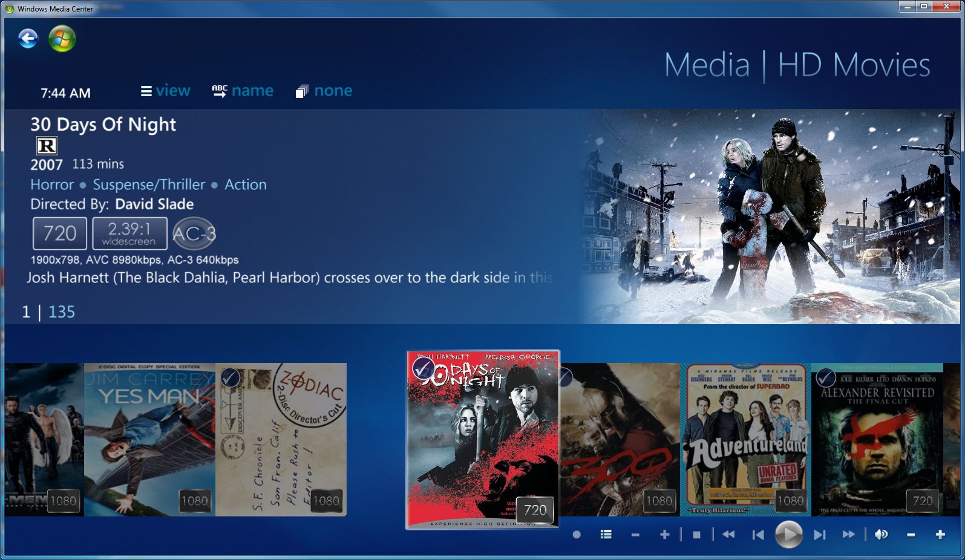Viewport: 965px width, 560px height.
Task: Stop playback with the square button
Action: pos(696,535)
